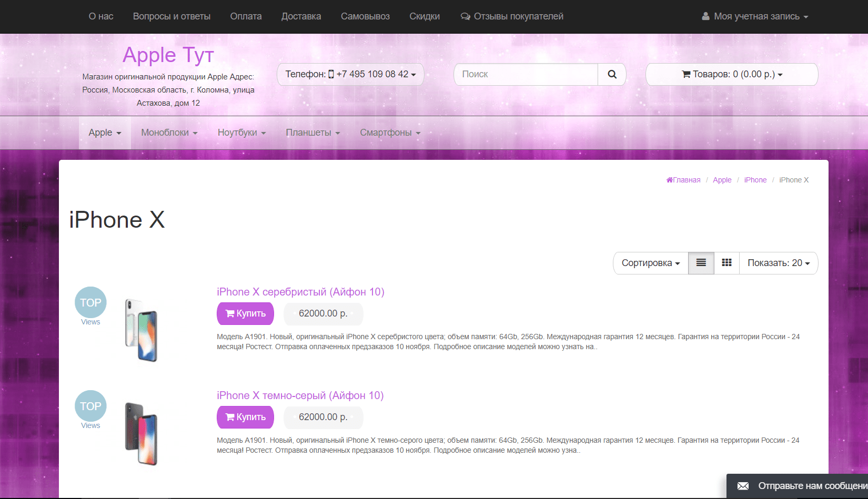
Task: Click the iPhone breadcrumb link
Action: click(x=755, y=180)
